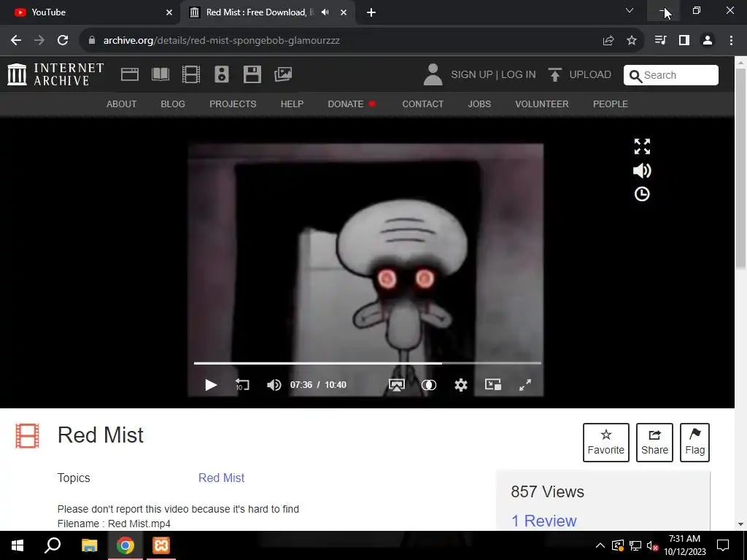This screenshot has width=747, height=560.
Task: Open the Texts book icon
Action: [160, 74]
